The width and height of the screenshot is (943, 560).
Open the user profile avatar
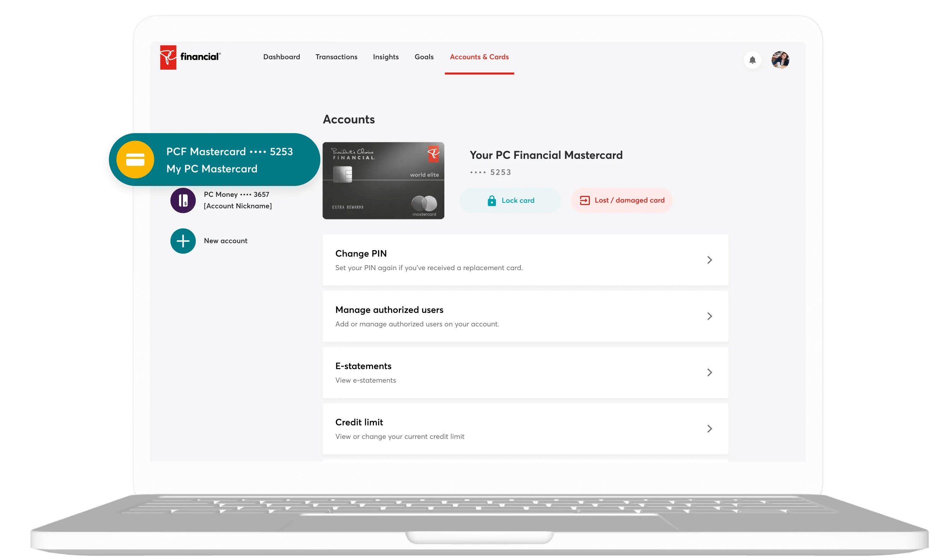tap(780, 60)
